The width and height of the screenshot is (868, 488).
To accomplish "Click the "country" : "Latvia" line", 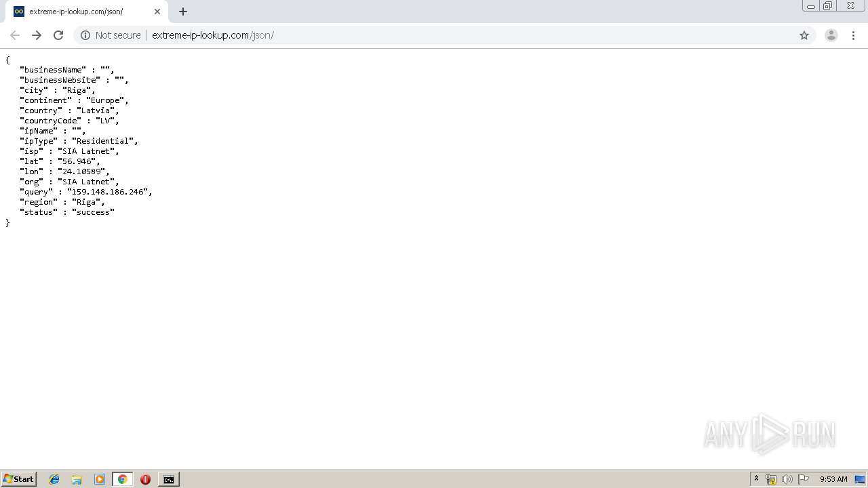I will click(69, 110).
